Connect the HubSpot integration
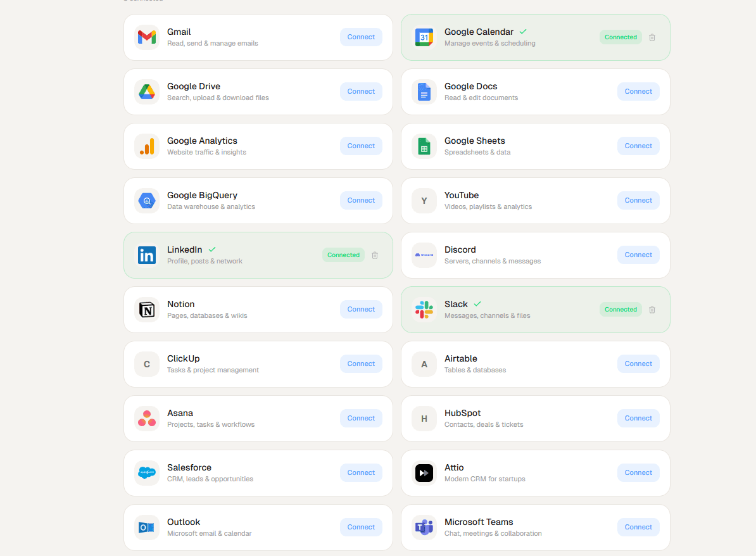The image size is (756, 556). pos(638,419)
